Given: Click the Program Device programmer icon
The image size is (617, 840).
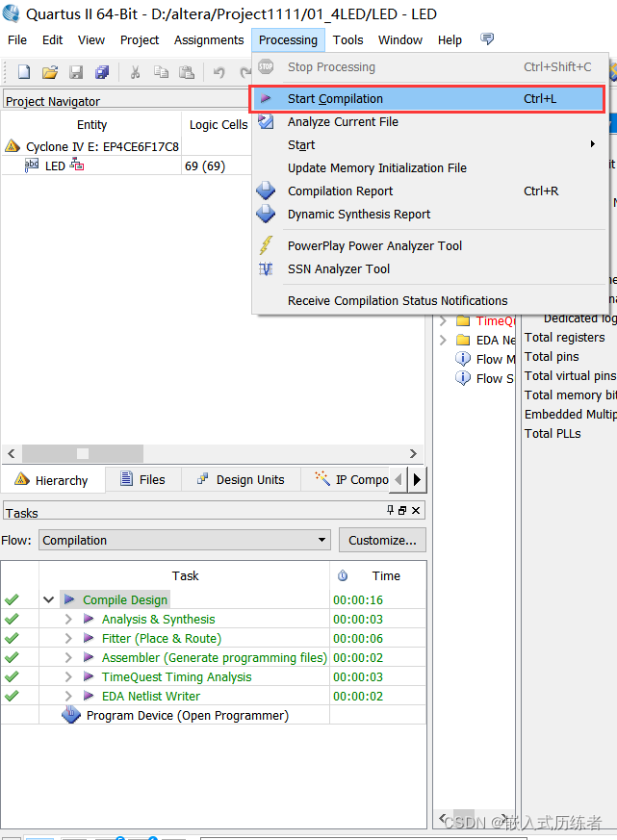Looking at the screenshot, I should click(71, 715).
